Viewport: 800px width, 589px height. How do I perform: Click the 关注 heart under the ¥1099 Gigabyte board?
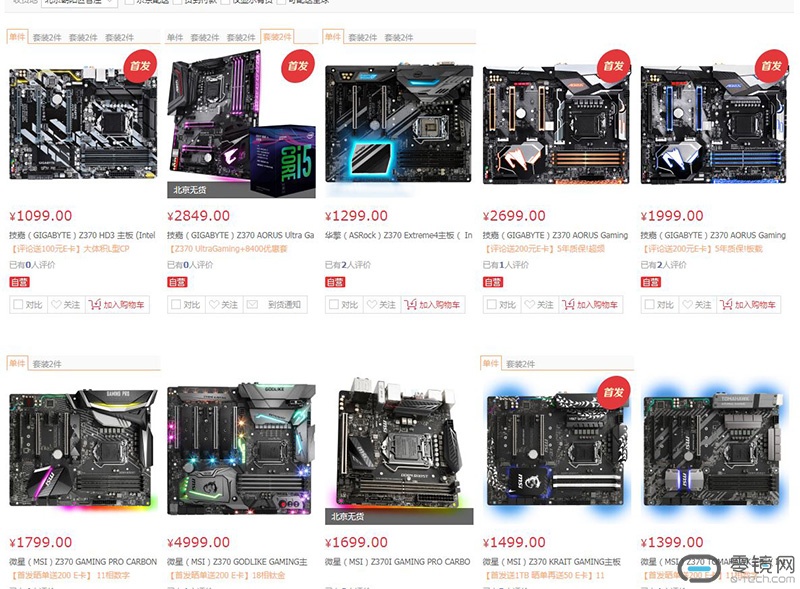click(55, 305)
